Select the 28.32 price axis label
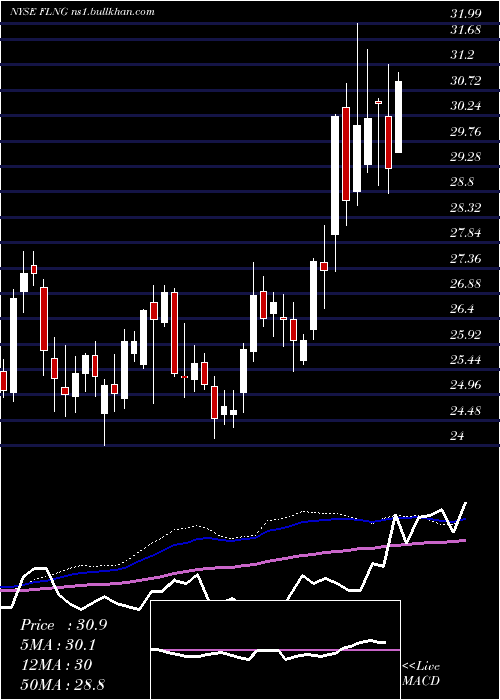Viewport: 500px width, 700px height. click(466, 208)
